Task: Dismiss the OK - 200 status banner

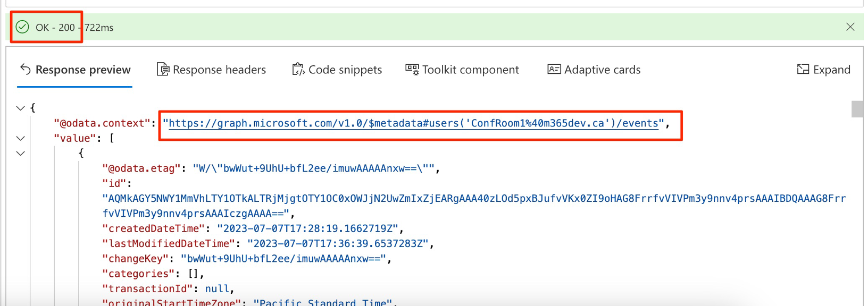Action: pyautogui.click(x=849, y=27)
